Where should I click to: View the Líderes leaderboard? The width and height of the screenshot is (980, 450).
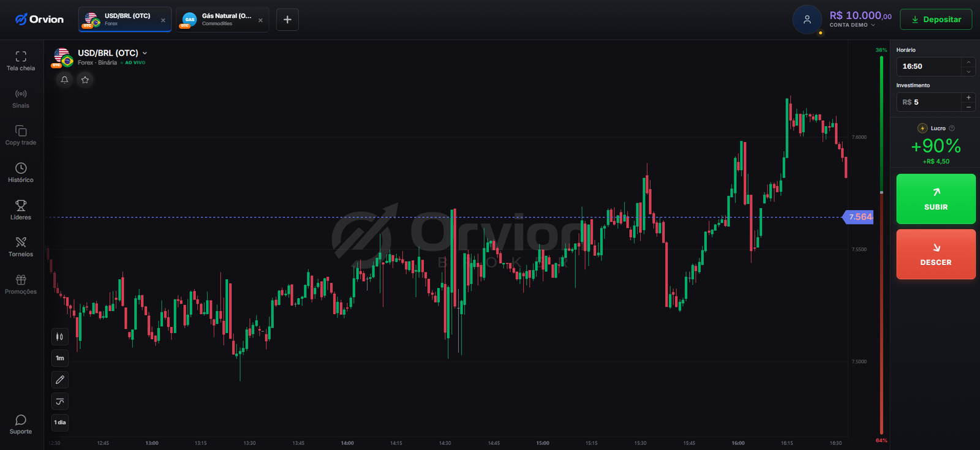tap(21, 210)
